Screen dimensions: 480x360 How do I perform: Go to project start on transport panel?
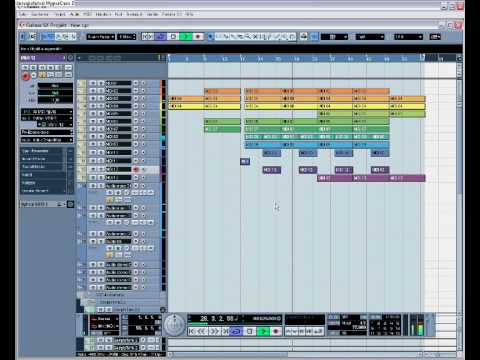click(x=192, y=331)
